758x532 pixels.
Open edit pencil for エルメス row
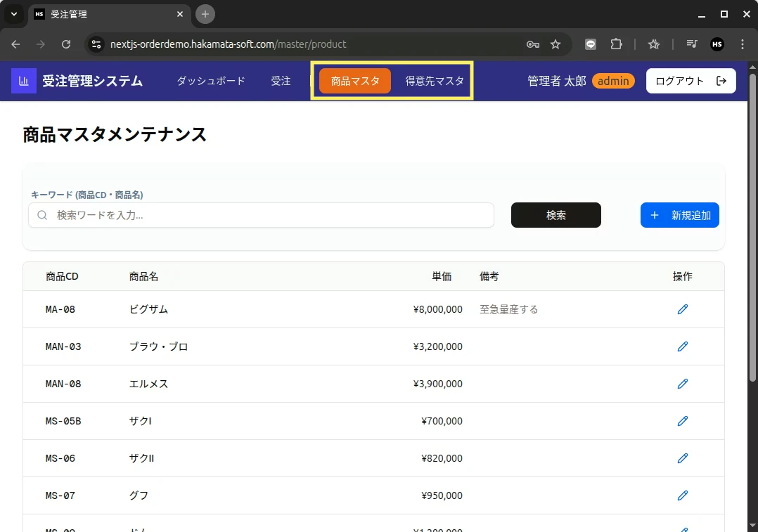(x=682, y=384)
